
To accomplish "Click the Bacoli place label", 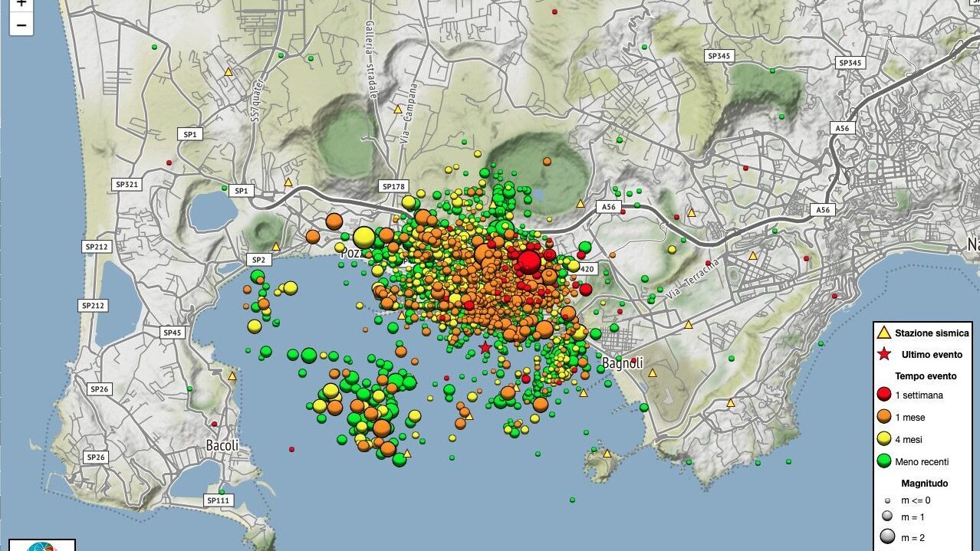I will [222, 445].
